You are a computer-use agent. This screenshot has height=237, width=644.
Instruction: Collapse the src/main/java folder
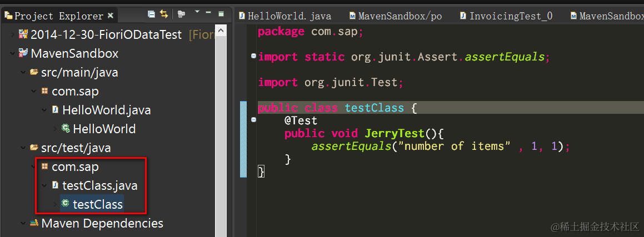23,73
